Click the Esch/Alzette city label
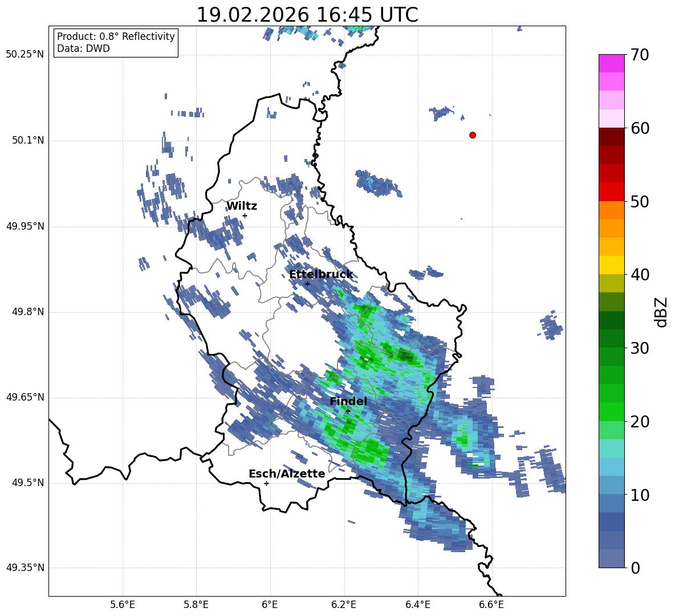675x616 pixels. pos(287,474)
